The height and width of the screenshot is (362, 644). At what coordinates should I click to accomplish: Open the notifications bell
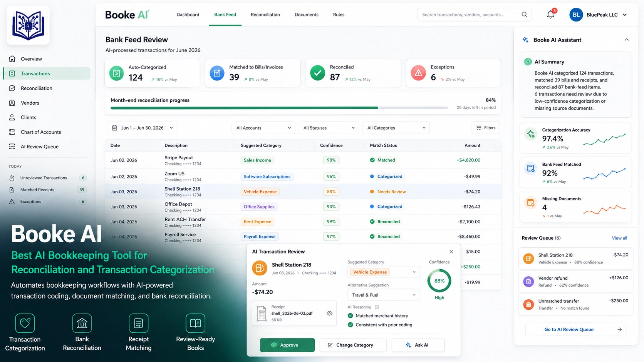pos(550,15)
